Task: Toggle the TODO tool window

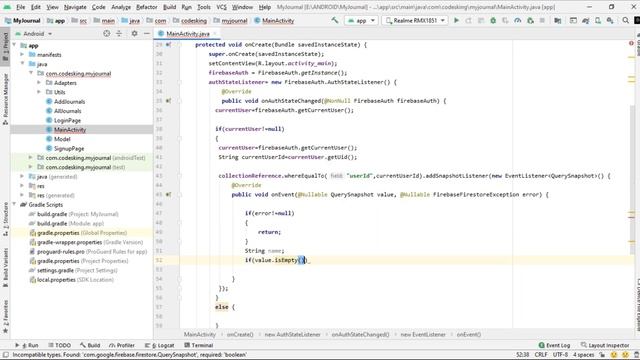Action: point(59,345)
